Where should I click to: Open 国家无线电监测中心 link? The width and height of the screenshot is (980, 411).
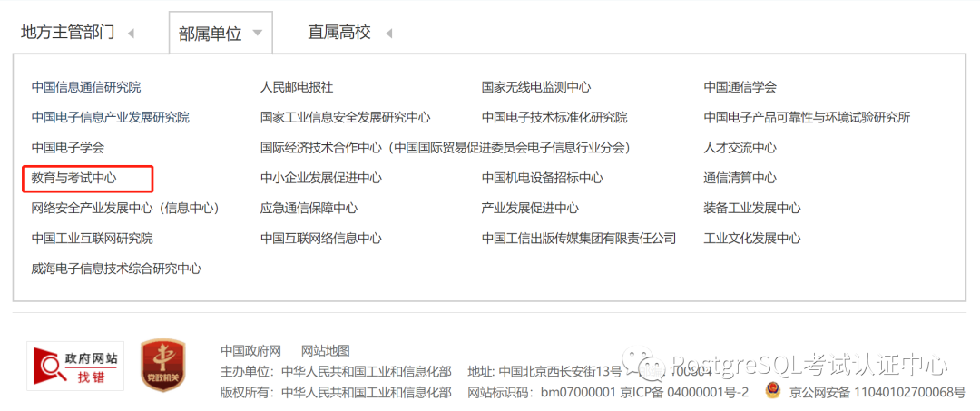(x=536, y=87)
